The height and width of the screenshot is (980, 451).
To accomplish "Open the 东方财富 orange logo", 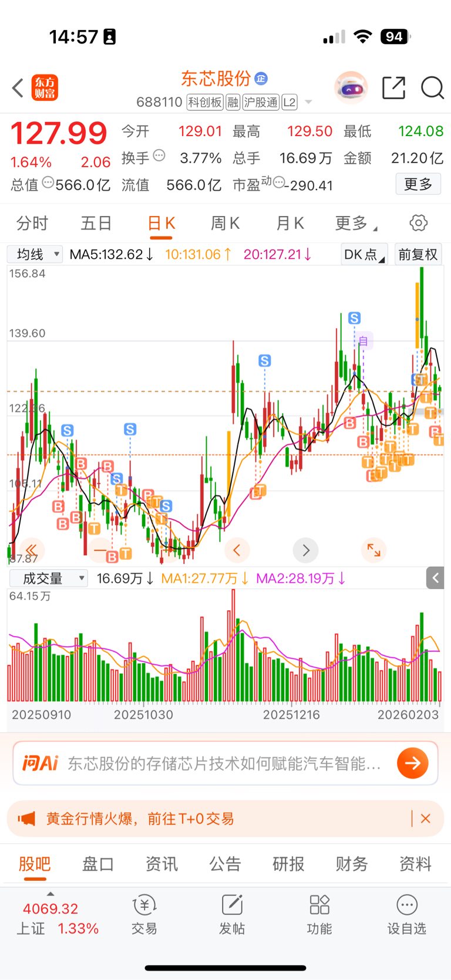I will click(x=45, y=88).
